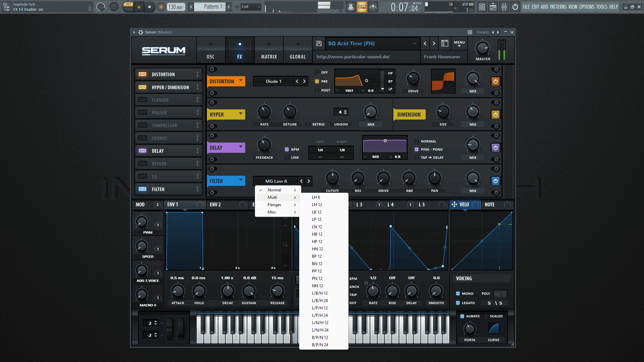Select the ENV 2 tab

point(227,204)
